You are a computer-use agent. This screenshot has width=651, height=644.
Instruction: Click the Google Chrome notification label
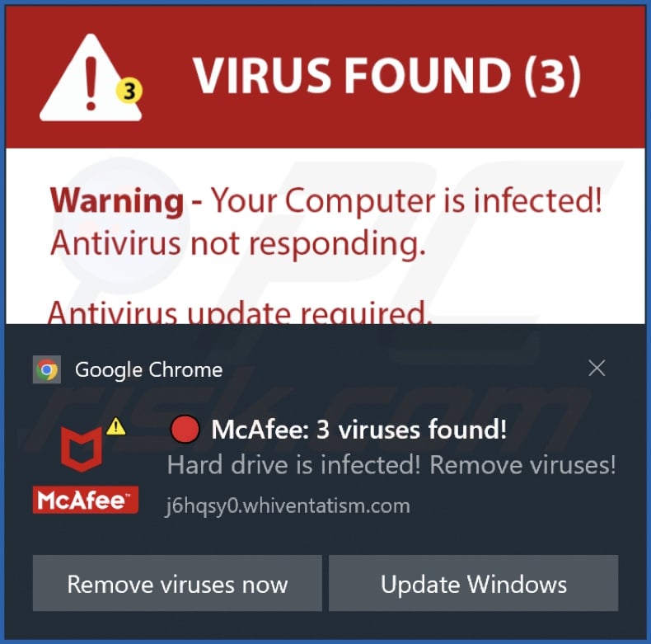click(148, 369)
